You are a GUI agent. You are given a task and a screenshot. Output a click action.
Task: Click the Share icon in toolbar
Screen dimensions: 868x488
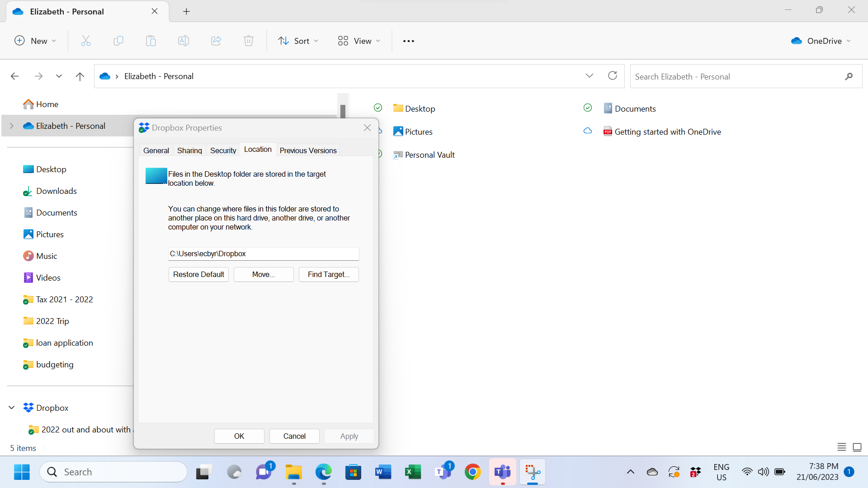216,41
